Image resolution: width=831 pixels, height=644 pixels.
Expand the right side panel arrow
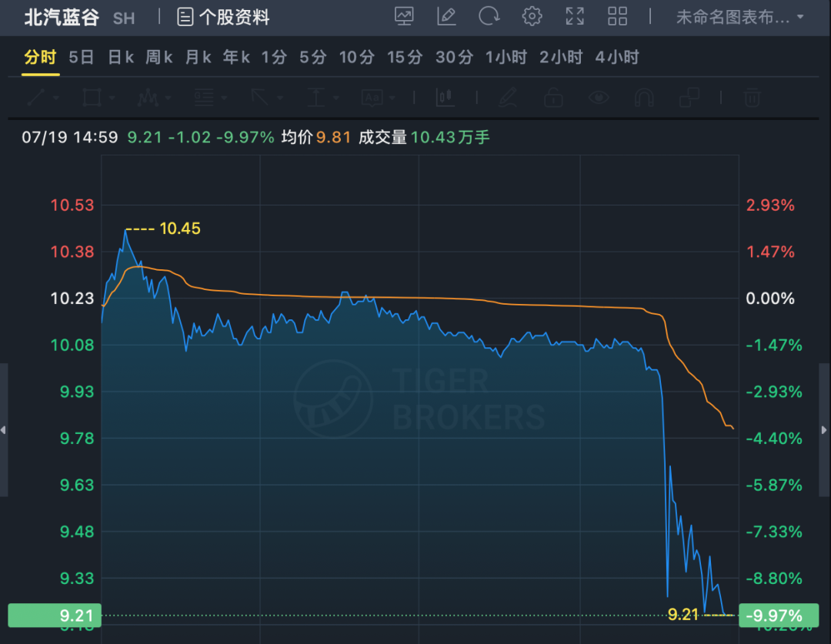click(x=824, y=430)
